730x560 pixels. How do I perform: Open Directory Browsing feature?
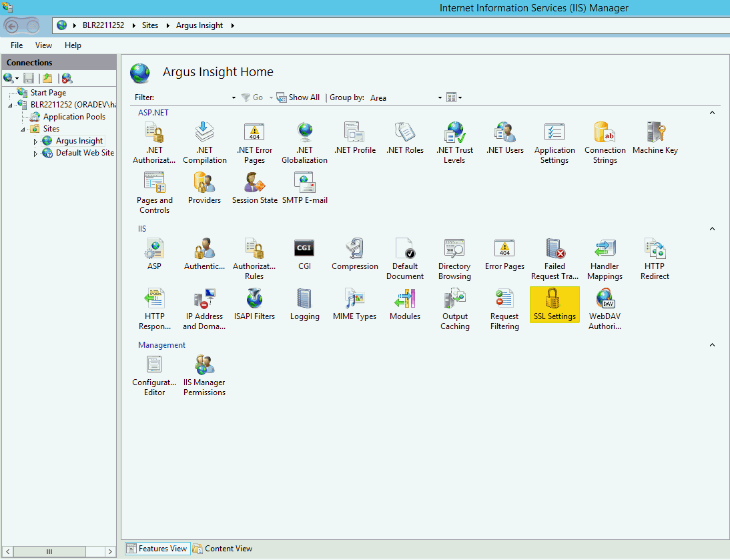(x=454, y=259)
